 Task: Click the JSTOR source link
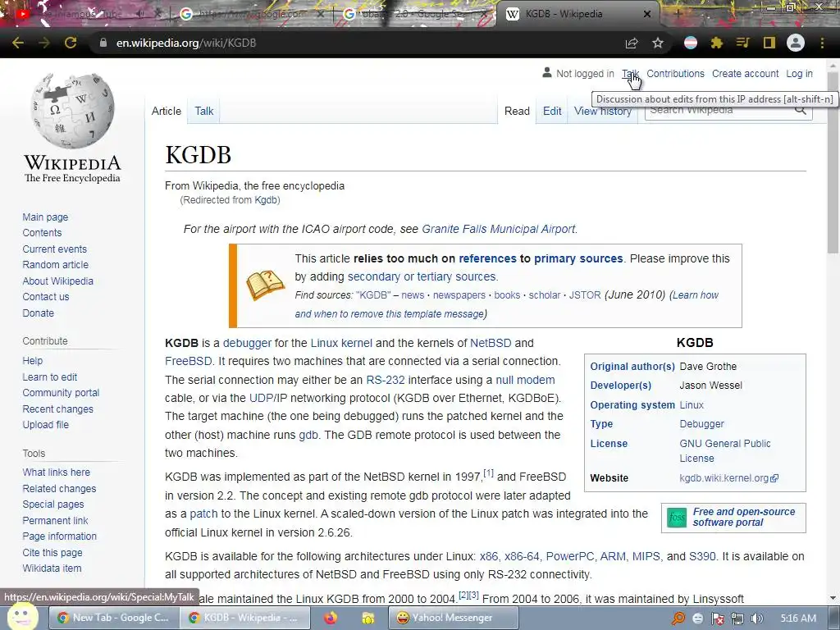(x=584, y=295)
